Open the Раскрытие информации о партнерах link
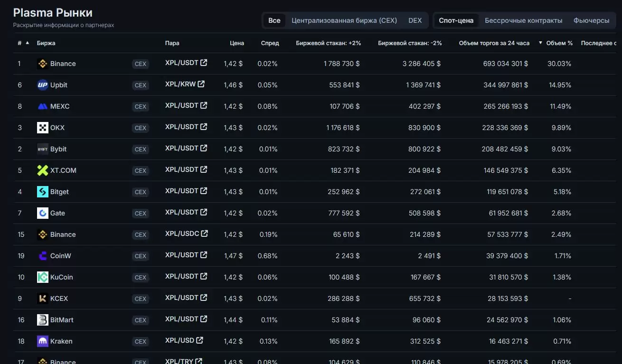The height and width of the screenshot is (364, 622). (x=64, y=25)
